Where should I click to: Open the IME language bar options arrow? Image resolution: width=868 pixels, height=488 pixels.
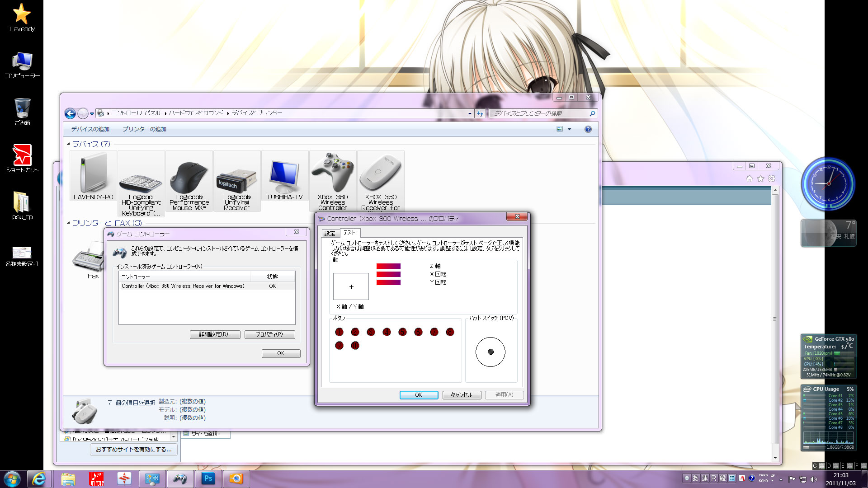pyautogui.click(x=772, y=481)
